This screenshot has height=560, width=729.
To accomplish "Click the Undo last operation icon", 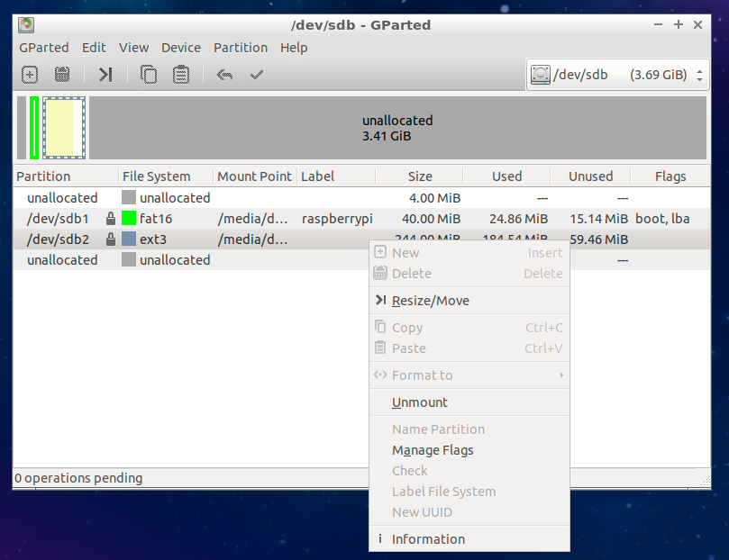I will tap(224, 75).
